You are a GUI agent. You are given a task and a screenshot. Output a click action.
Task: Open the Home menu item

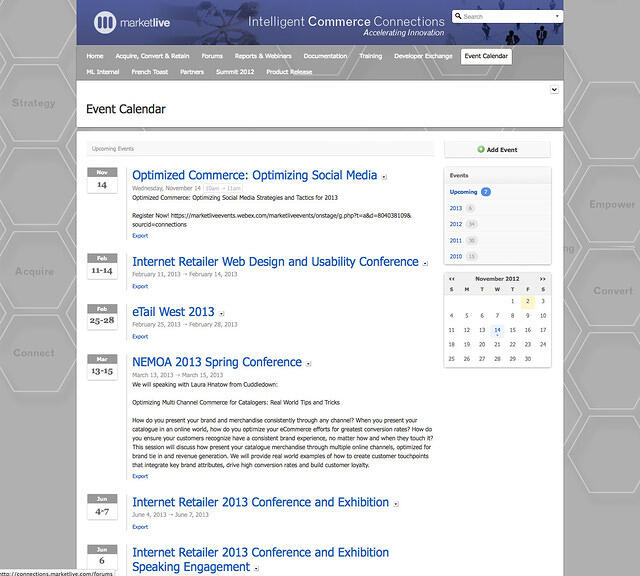pyautogui.click(x=95, y=56)
